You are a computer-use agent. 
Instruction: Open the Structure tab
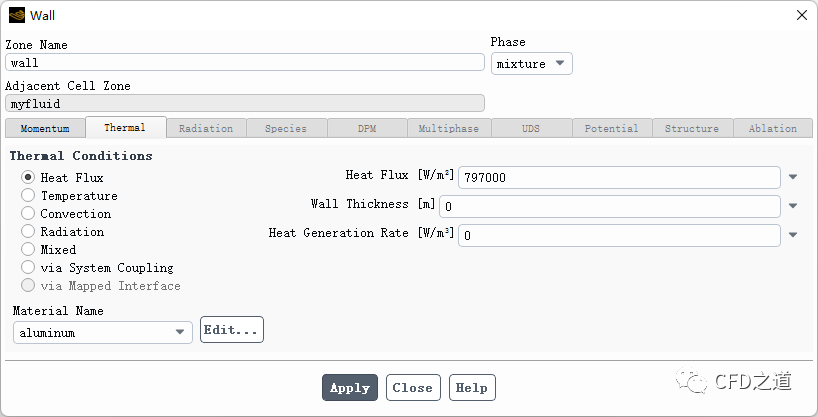coord(692,128)
